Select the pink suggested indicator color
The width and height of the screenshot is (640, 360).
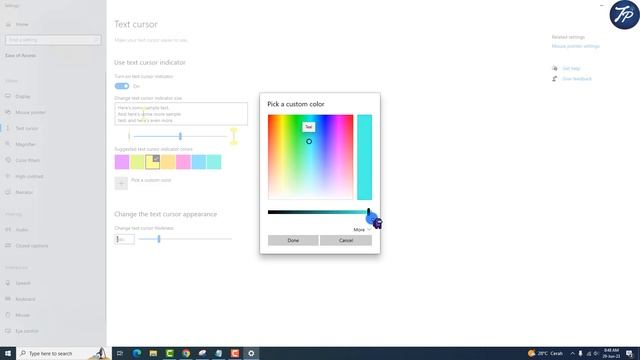[x=183, y=162]
